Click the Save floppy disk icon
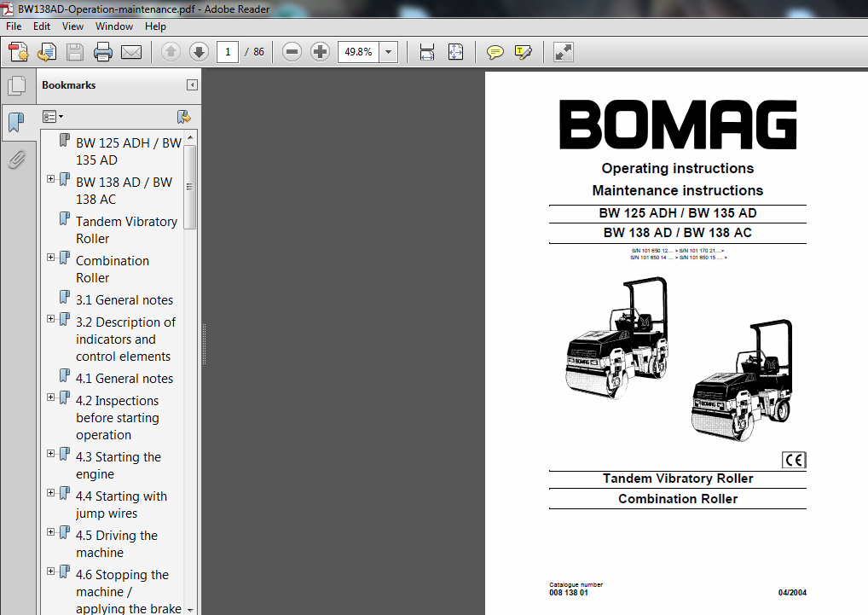Image resolution: width=868 pixels, height=615 pixels. 75,52
